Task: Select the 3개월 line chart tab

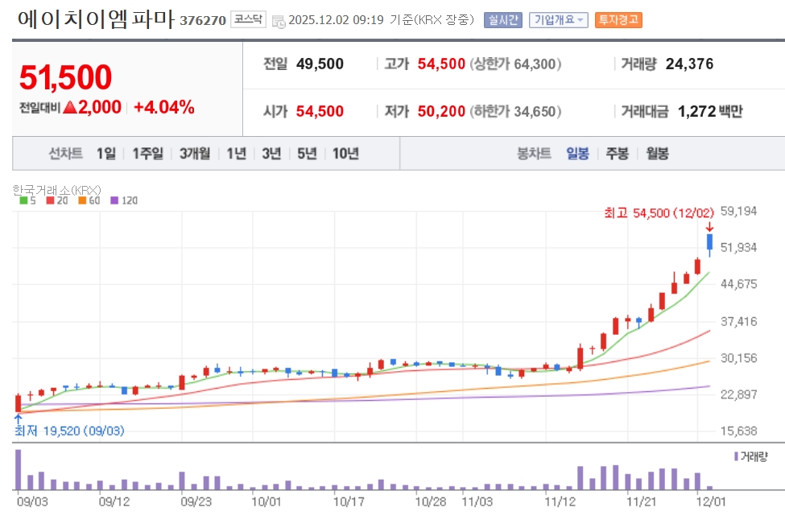Action: 195,154
